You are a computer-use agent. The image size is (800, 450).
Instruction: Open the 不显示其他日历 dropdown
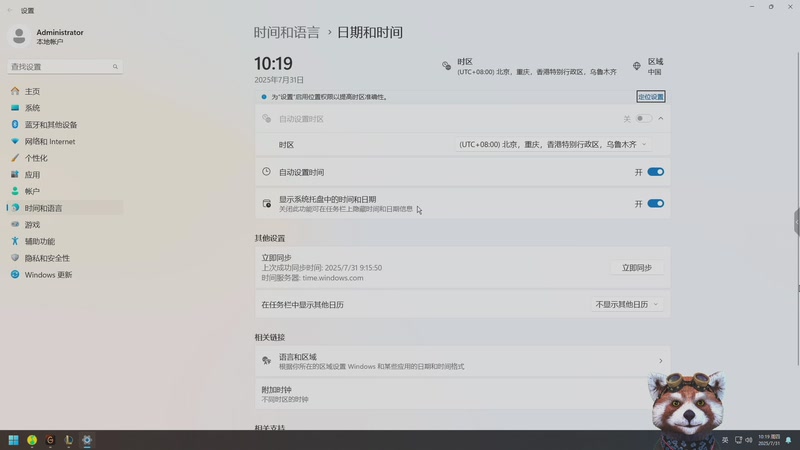click(627, 305)
